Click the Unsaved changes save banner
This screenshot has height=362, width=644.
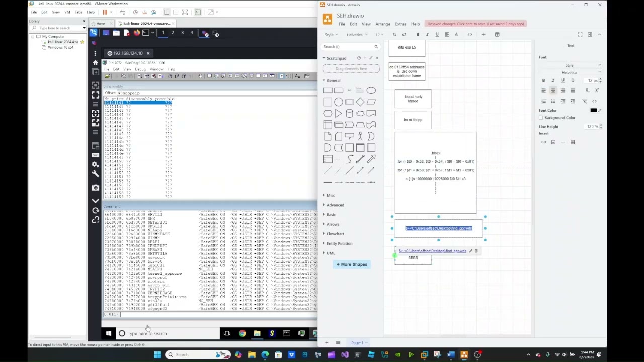click(476, 24)
